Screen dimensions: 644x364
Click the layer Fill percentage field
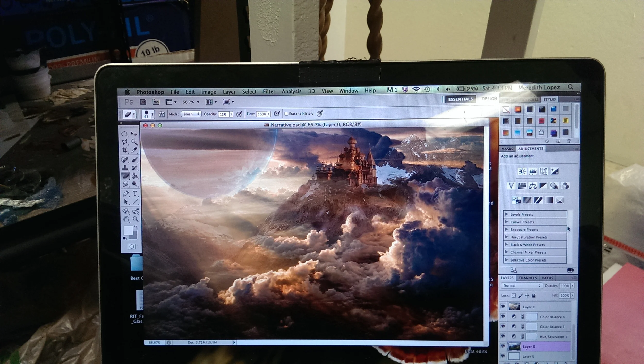point(564,296)
